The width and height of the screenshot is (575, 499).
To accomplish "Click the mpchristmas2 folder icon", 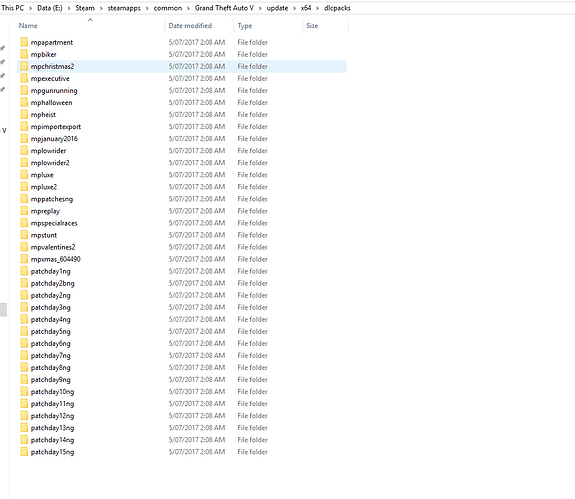I will (24, 66).
